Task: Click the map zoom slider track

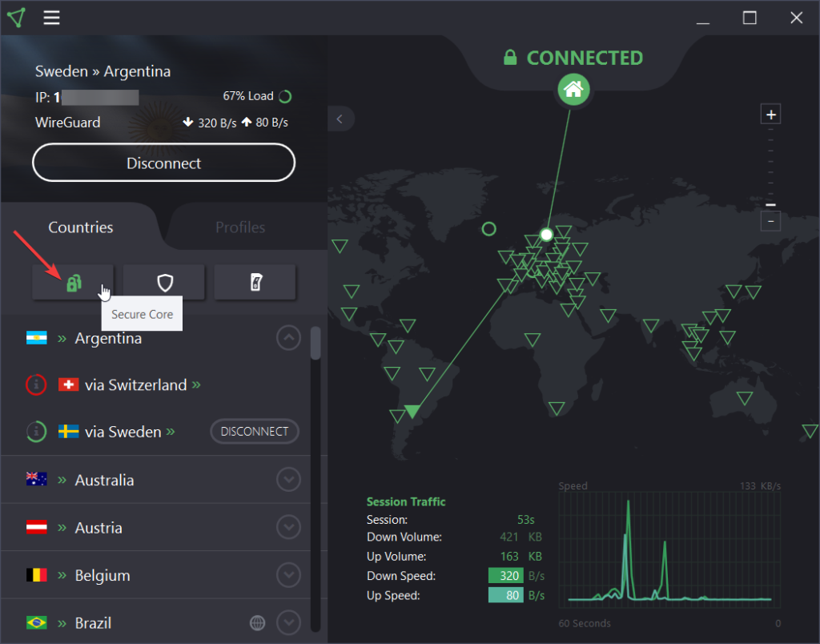Action: click(770, 168)
